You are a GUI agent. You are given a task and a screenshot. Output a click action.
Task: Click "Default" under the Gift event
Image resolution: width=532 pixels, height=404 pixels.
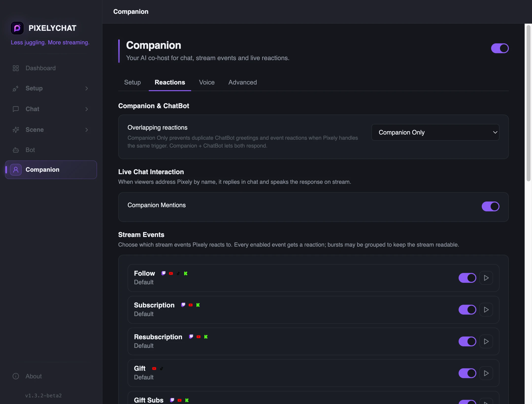[x=144, y=377]
